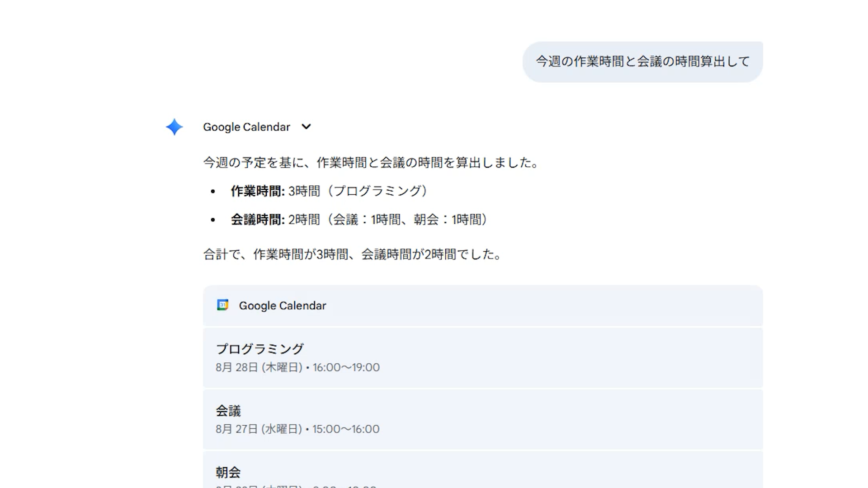Screen dimensions: 868x488
Task: Click the user prompt bubble 今週の作業時間と会議の時間算出して
Action: click(642, 61)
